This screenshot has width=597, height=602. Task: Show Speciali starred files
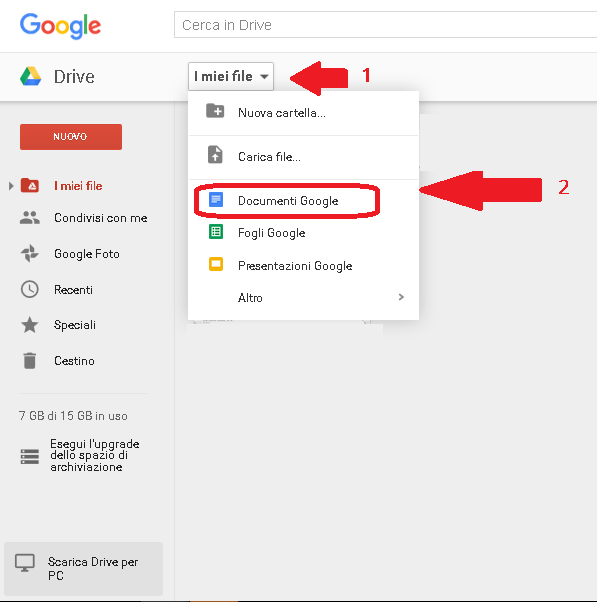(x=75, y=325)
